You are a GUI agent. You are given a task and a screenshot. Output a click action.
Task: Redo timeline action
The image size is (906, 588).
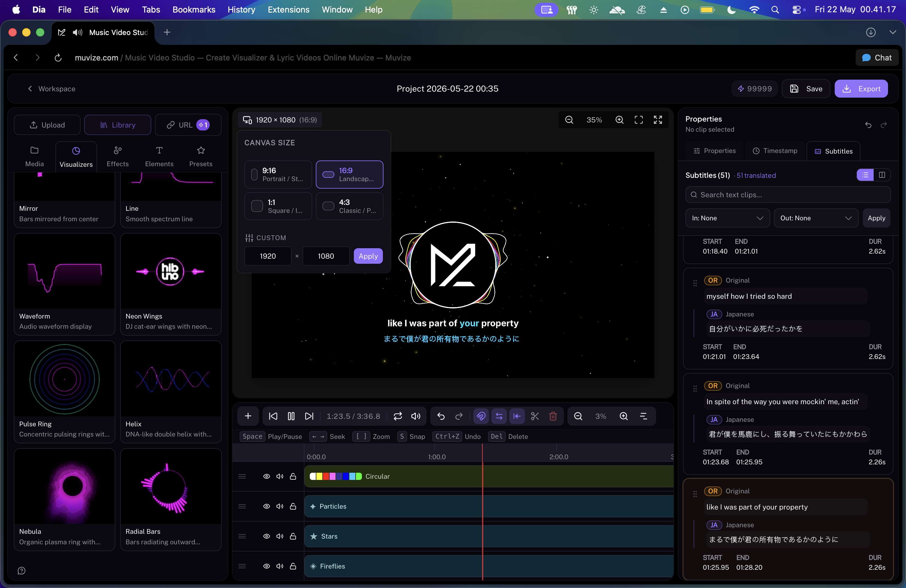click(459, 416)
